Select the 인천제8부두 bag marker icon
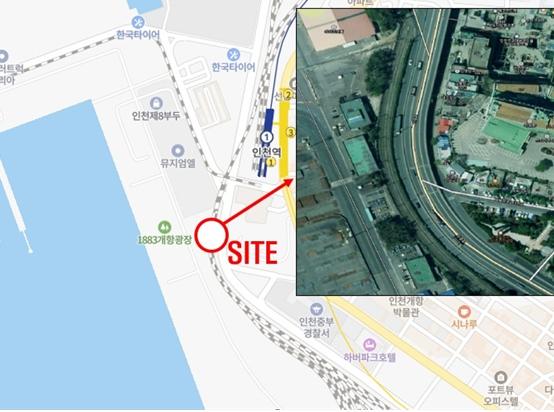554x412 pixels. pyautogui.click(x=156, y=104)
